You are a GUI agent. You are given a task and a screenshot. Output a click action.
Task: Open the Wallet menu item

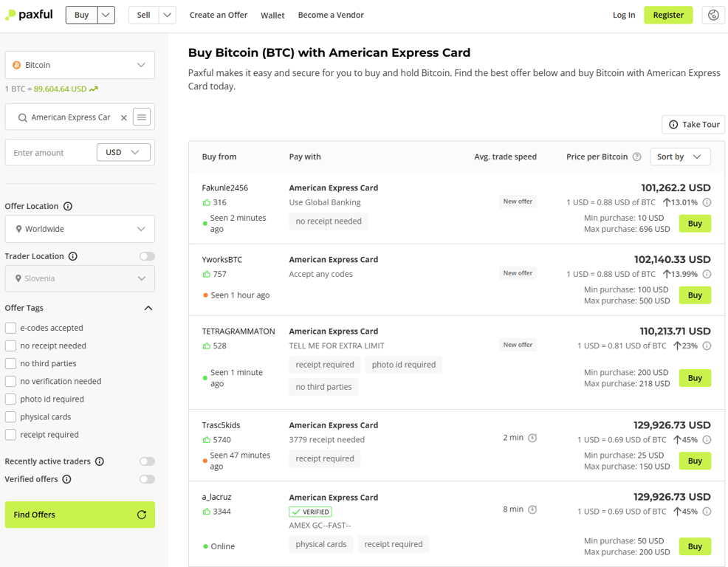tap(272, 15)
